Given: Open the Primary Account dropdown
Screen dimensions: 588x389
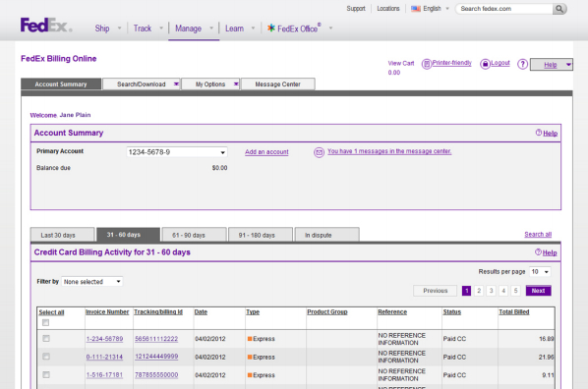Looking at the screenshot, I should click(x=177, y=152).
